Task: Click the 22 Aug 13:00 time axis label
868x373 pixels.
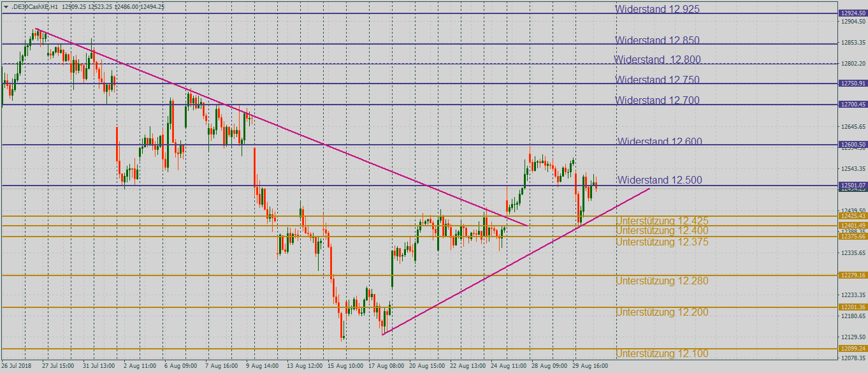Action: click(468, 367)
